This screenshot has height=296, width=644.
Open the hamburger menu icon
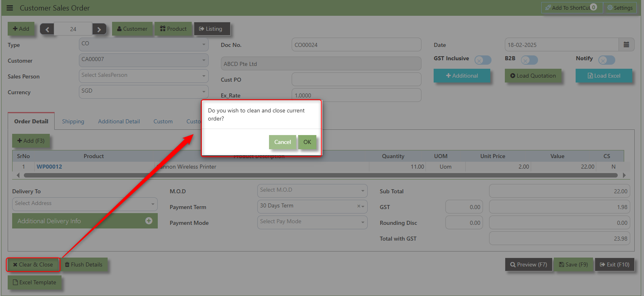tap(10, 8)
